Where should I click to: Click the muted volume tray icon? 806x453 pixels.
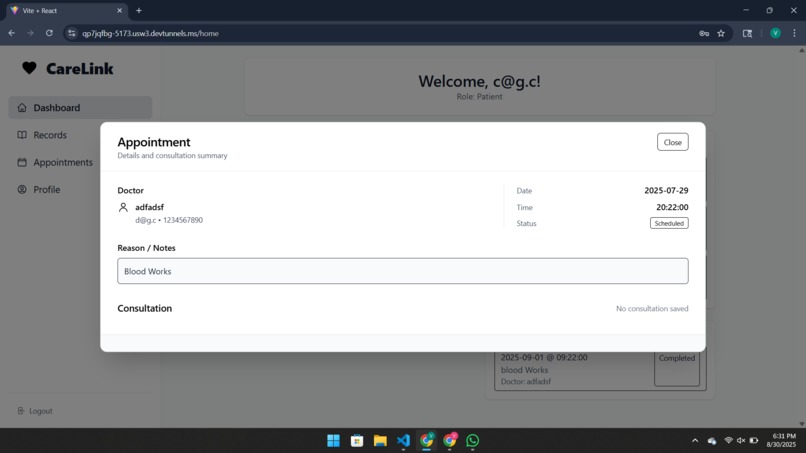(741, 440)
